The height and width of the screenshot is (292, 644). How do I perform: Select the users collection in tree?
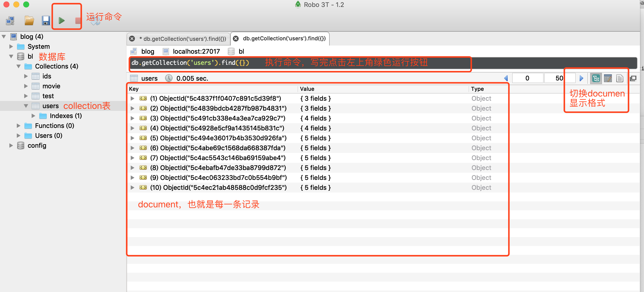[50, 106]
